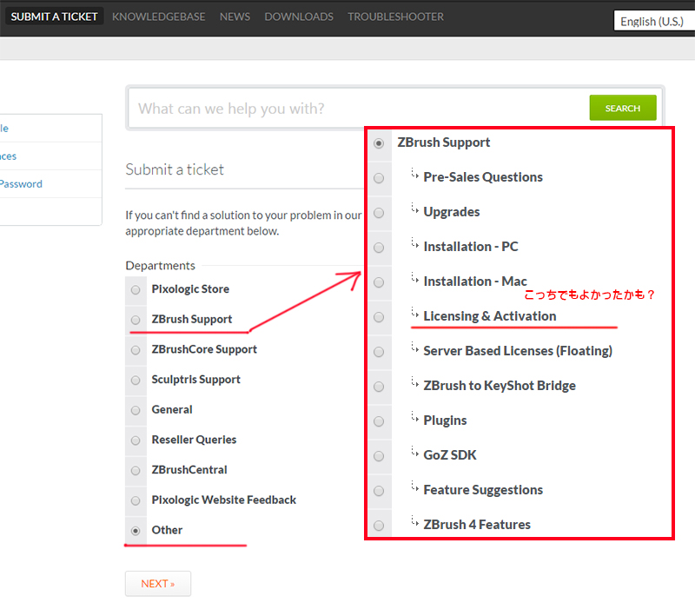Choose Licensing & Activation sub-department
The width and height of the screenshot is (695, 616).
(379, 317)
